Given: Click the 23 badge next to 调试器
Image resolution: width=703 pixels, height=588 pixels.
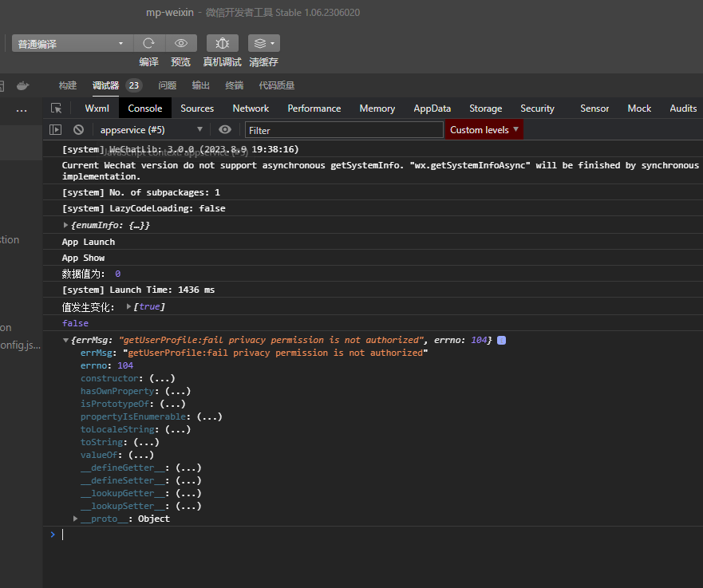Looking at the screenshot, I should 134,85.
